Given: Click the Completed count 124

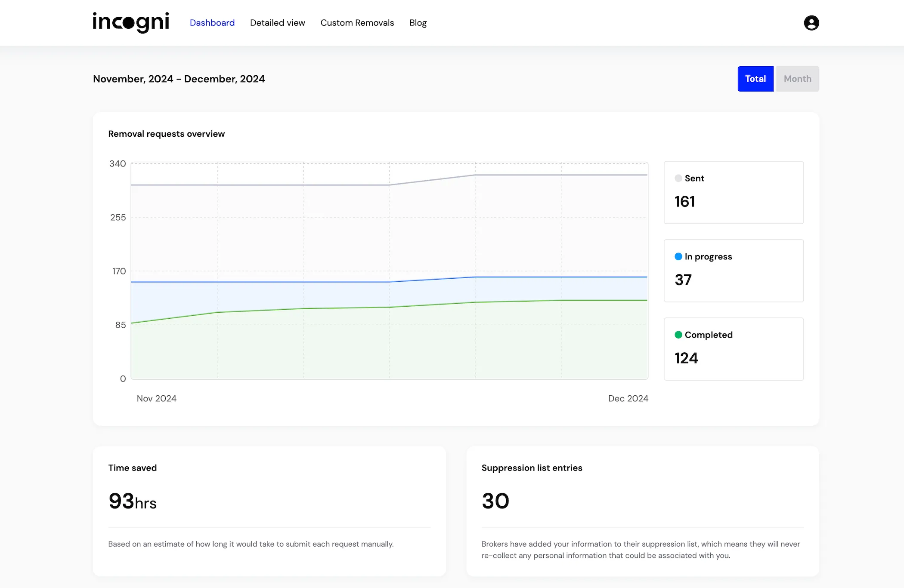Looking at the screenshot, I should click(686, 358).
